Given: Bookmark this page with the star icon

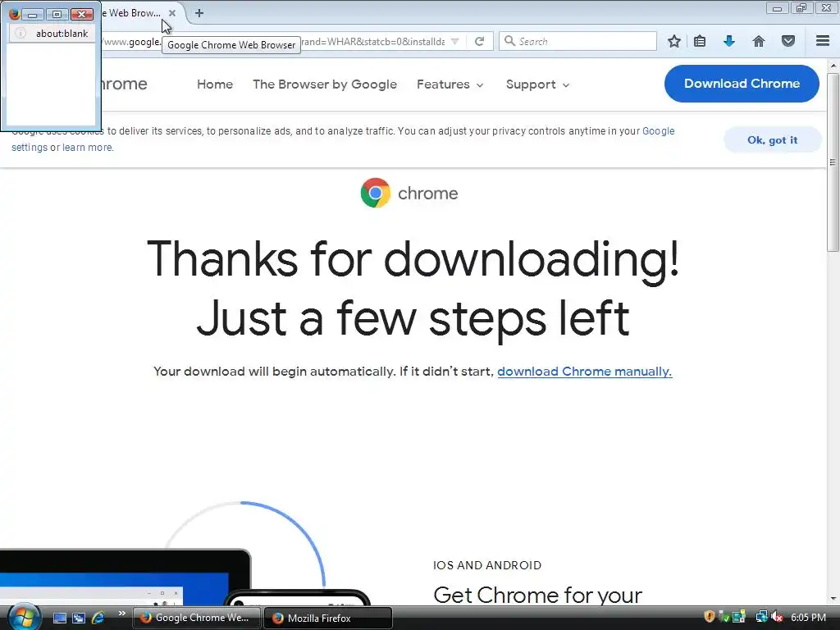Looking at the screenshot, I should [x=674, y=41].
